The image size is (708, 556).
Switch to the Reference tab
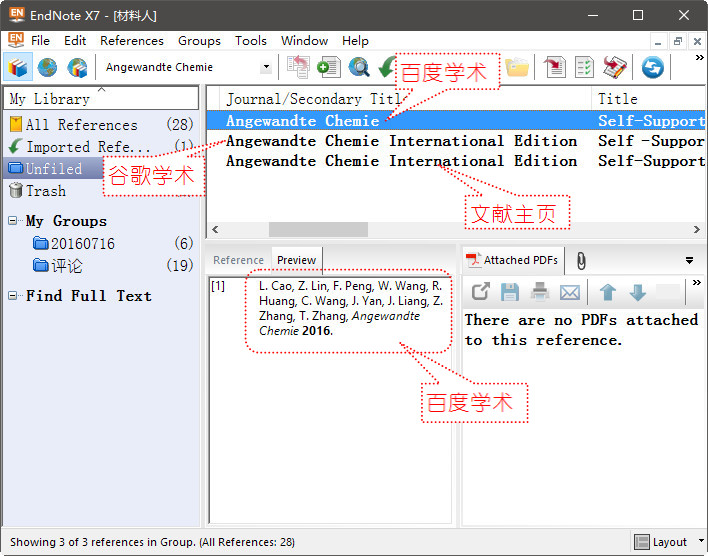point(238,260)
